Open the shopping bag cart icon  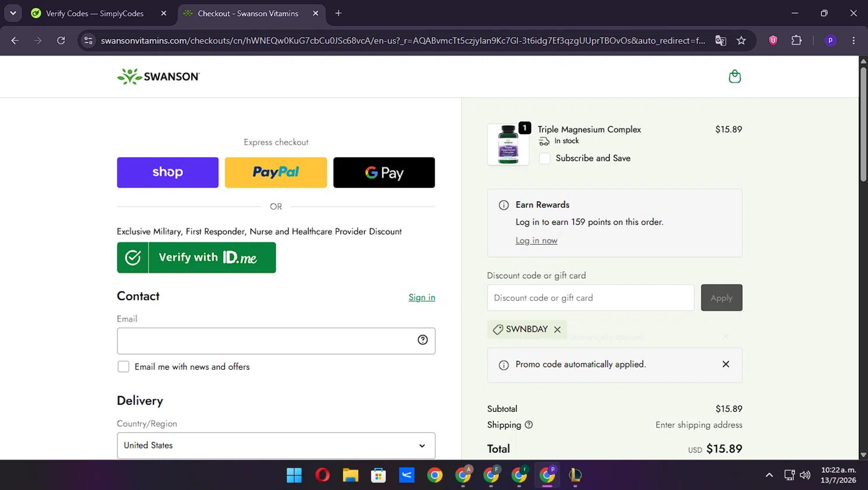[x=734, y=76]
